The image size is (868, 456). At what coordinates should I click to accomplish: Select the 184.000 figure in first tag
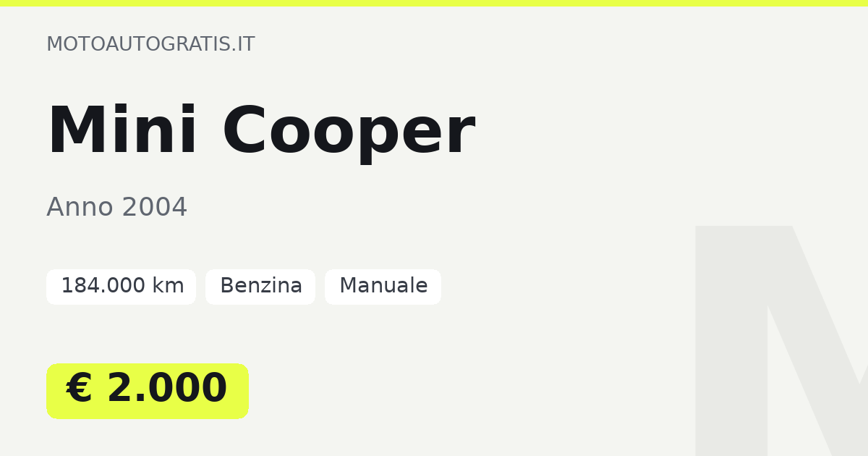coord(103,287)
